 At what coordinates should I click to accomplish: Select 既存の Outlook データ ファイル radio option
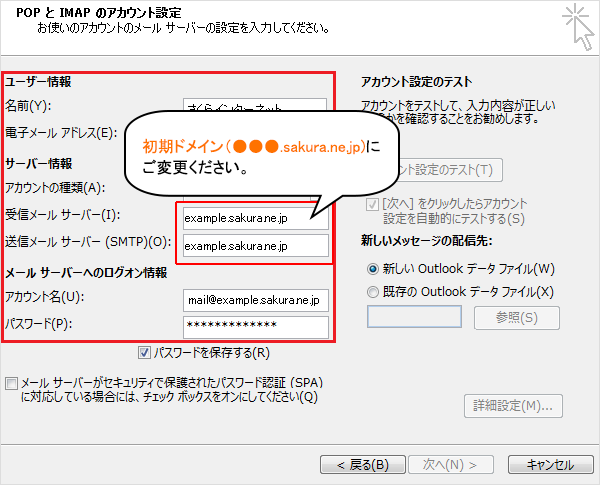[373, 291]
